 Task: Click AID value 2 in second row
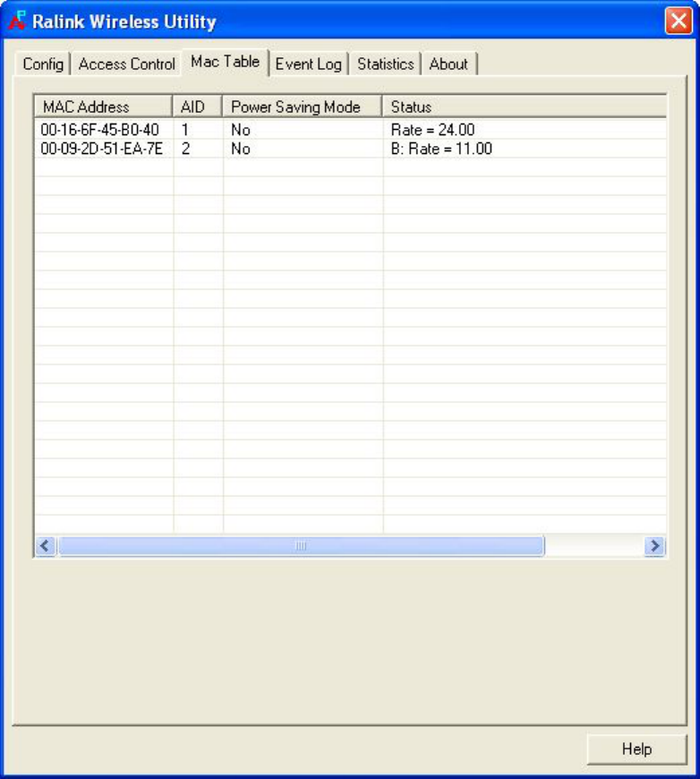(x=185, y=149)
